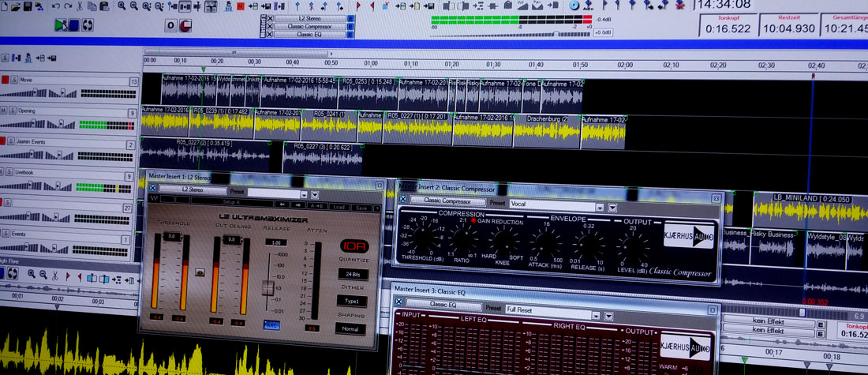Click the red M marker icon in top toolbar
The height and width of the screenshot is (375, 868).
coord(240,6)
